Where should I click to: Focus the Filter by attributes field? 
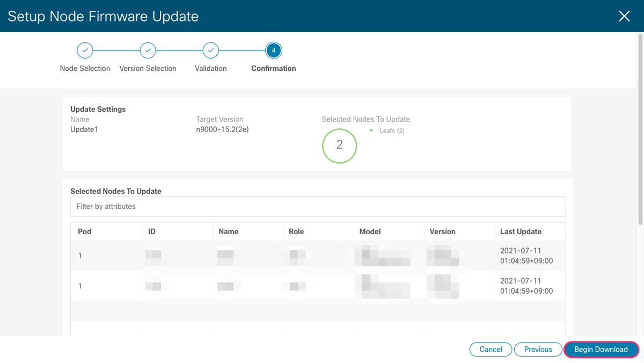point(318,206)
